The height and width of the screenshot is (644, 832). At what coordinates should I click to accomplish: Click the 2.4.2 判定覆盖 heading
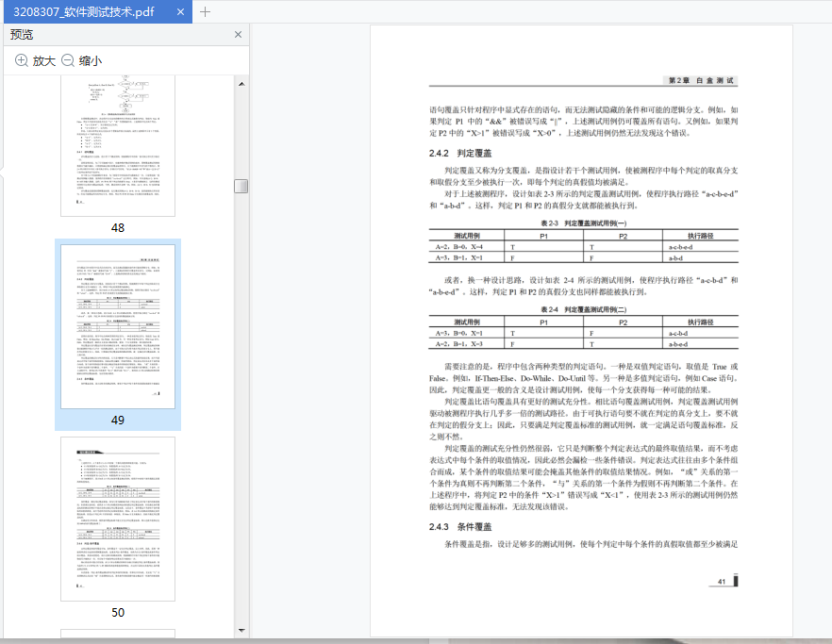[x=460, y=154]
